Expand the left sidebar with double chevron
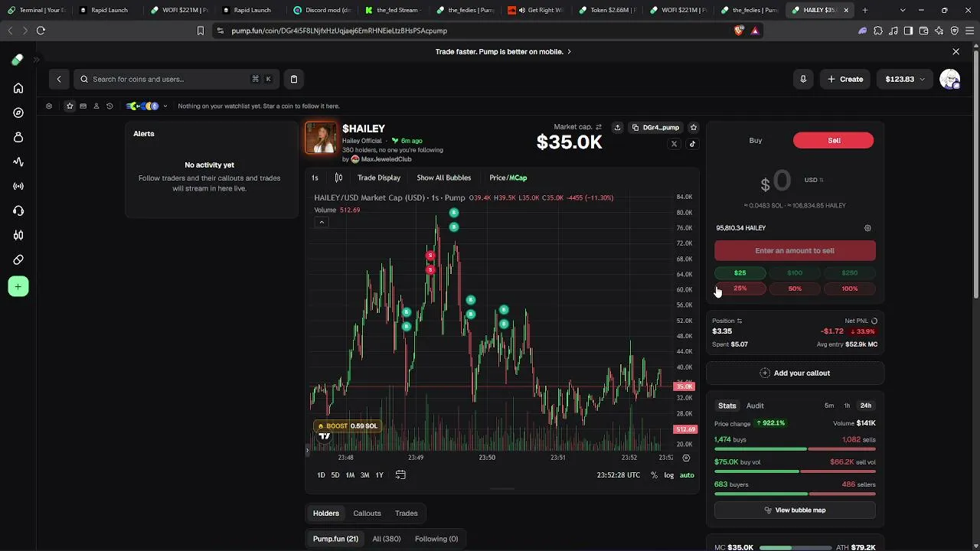Screen dimensions: 980x551 click(x=36, y=60)
